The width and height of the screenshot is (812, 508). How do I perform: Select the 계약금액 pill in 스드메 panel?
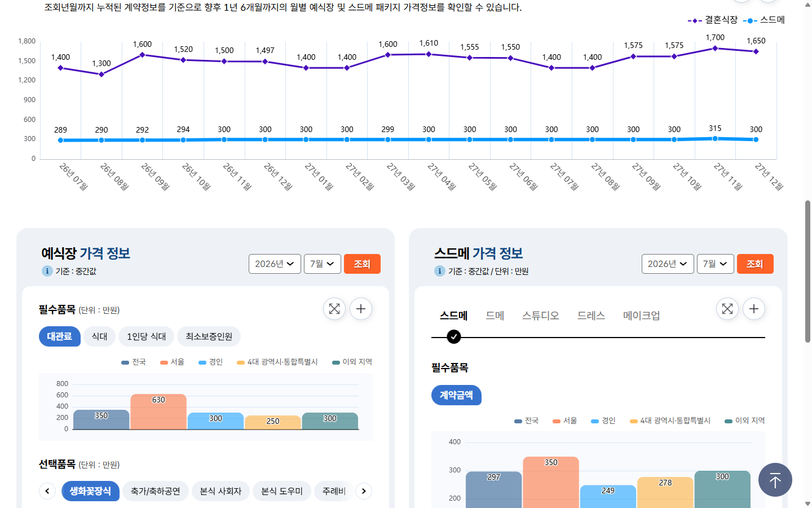(x=457, y=395)
